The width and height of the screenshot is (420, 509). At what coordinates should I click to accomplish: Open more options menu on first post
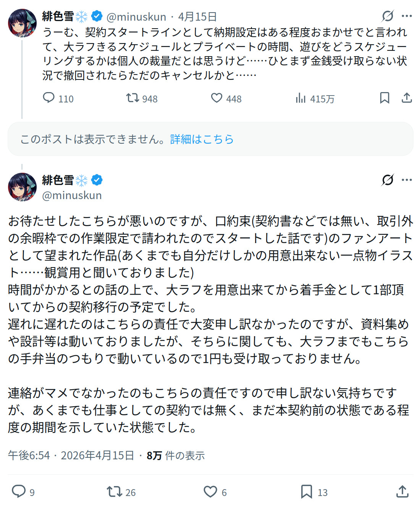[x=407, y=16]
